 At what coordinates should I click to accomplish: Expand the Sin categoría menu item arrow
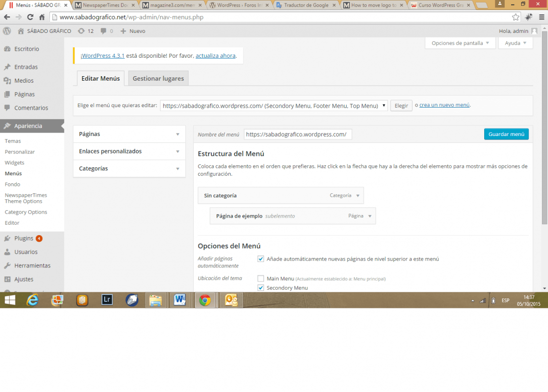(358, 196)
